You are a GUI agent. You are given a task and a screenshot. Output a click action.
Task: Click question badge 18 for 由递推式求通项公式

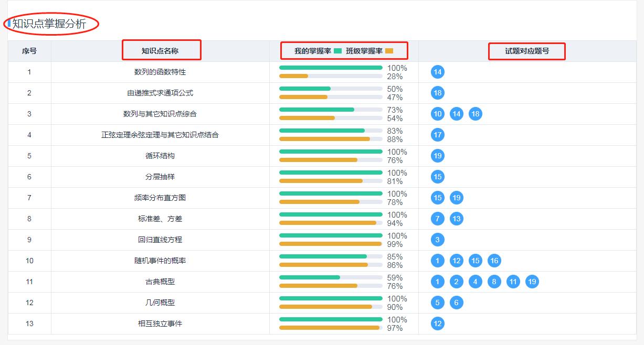pyautogui.click(x=437, y=92)
